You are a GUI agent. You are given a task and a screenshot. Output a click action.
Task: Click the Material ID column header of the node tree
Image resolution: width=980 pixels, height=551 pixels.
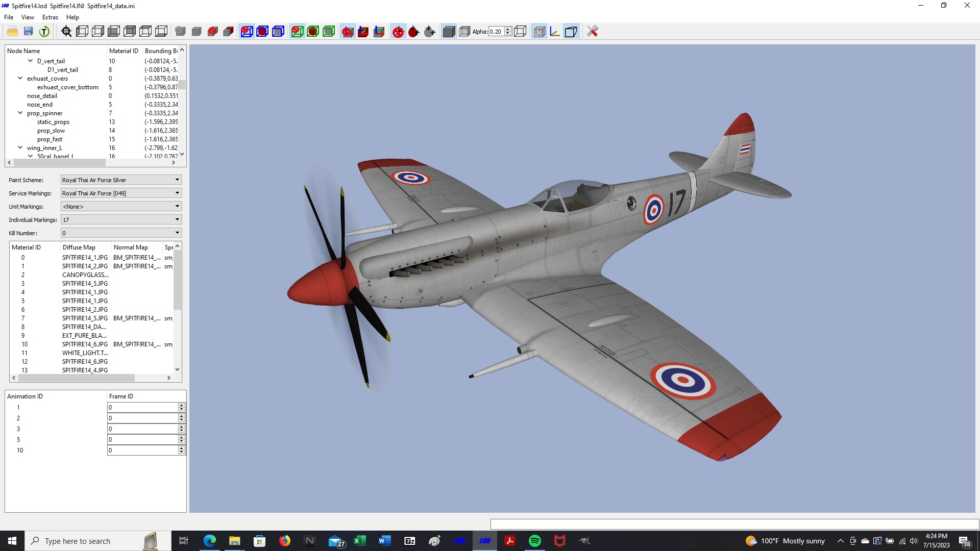click(124, 51)
